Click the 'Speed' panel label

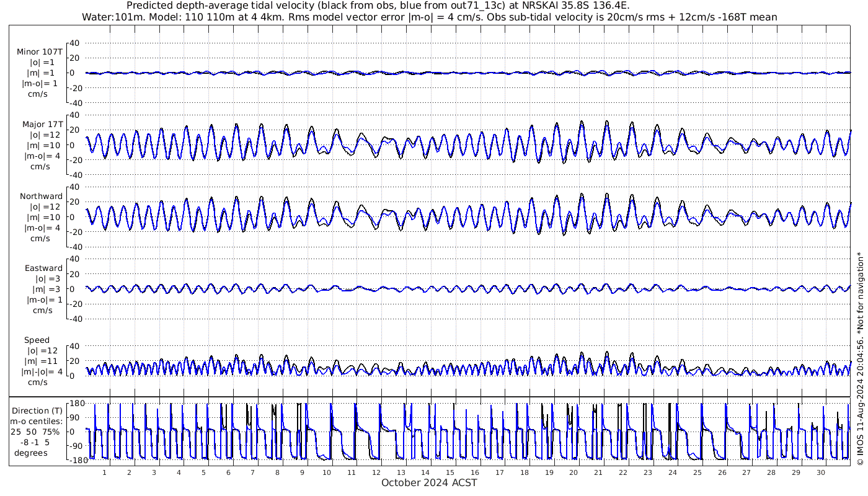pos(37,340)
